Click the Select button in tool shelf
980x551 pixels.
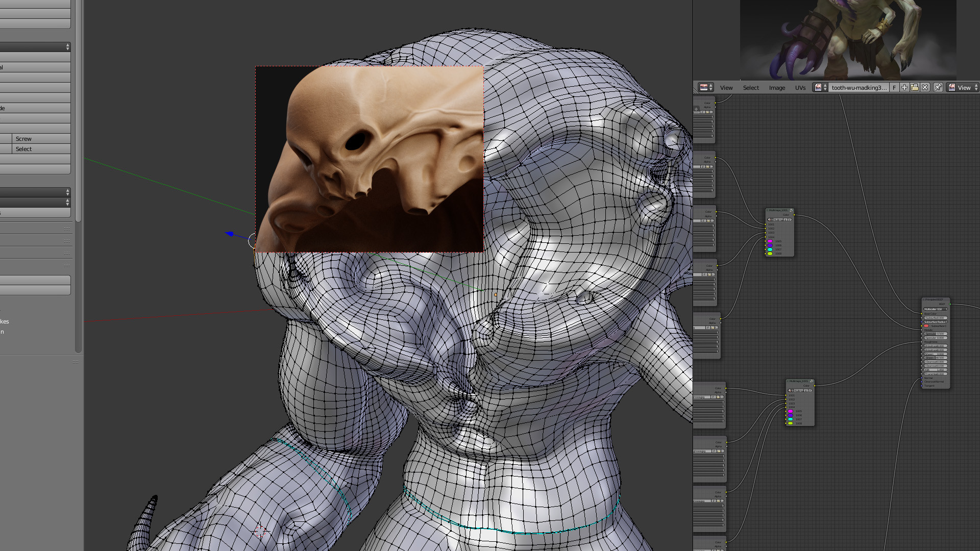tap(42, 149)
